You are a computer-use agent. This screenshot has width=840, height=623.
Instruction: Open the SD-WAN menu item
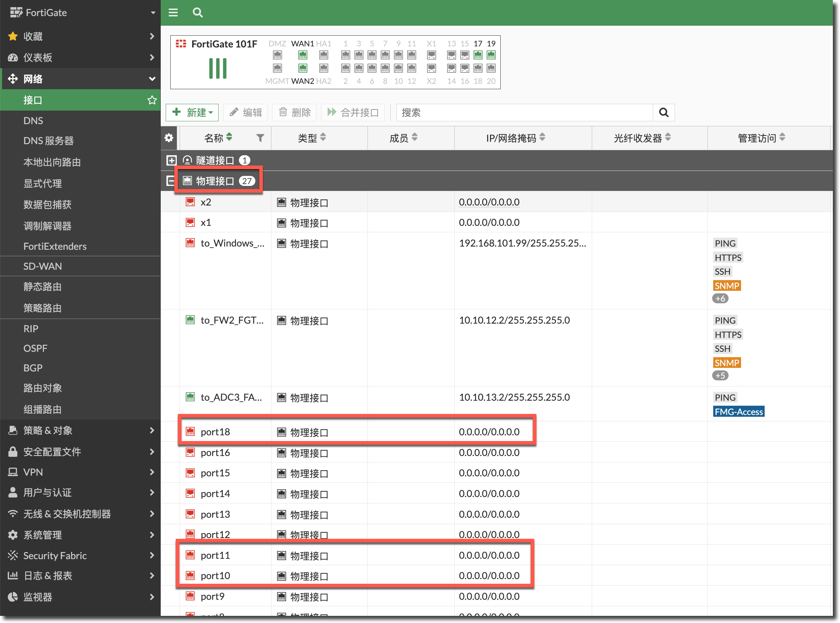[42, 266]
